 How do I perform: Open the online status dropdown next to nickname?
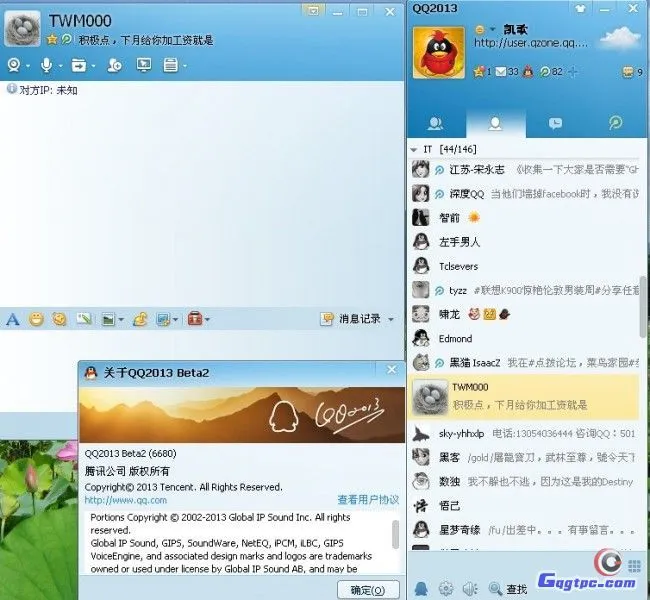[492, 29]
